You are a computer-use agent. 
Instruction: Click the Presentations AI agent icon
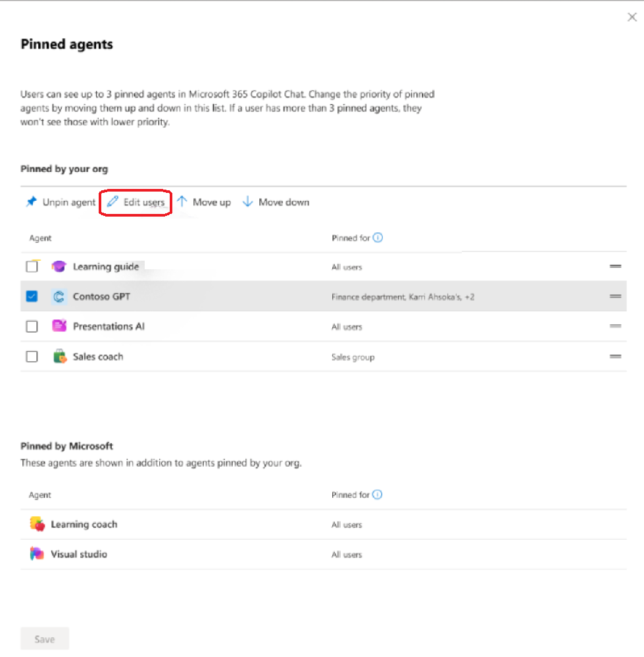tap(59, 326)
